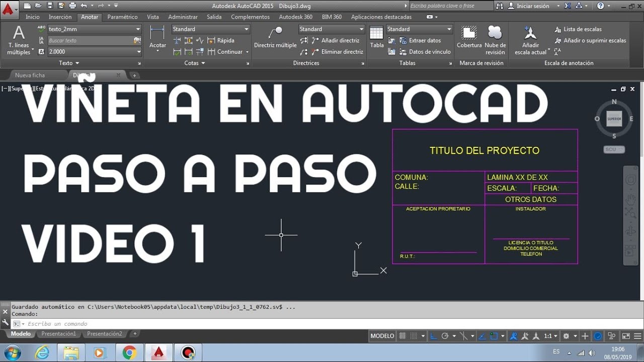
Task: Expand the Texto panel
Action: 69,63
